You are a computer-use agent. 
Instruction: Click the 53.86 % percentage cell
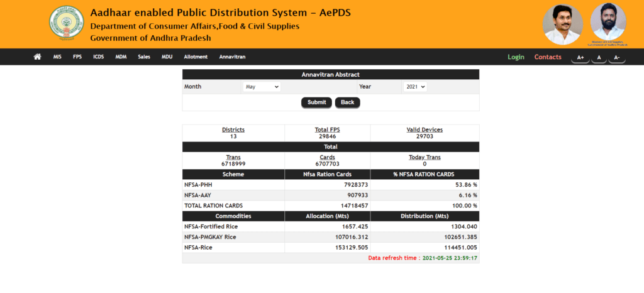466,185
